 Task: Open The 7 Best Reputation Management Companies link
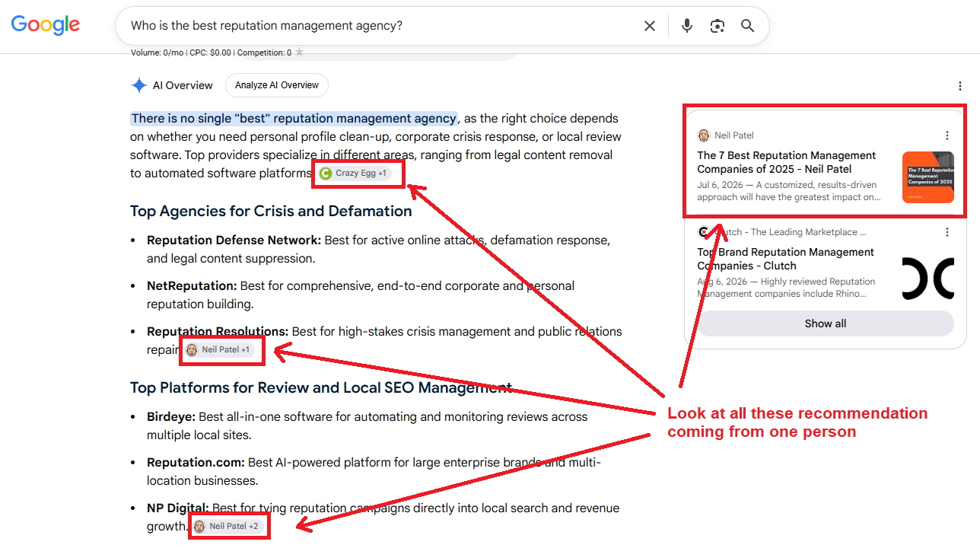pos(787,162)
